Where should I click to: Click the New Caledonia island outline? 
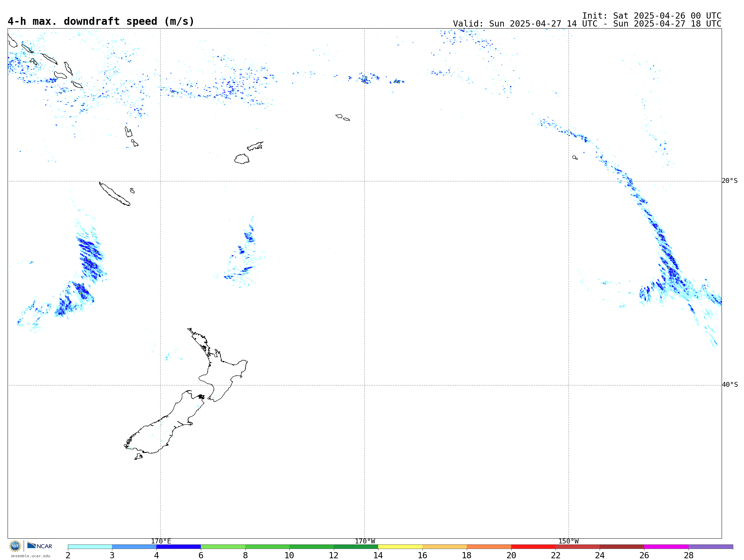click(x=115, y=194)
